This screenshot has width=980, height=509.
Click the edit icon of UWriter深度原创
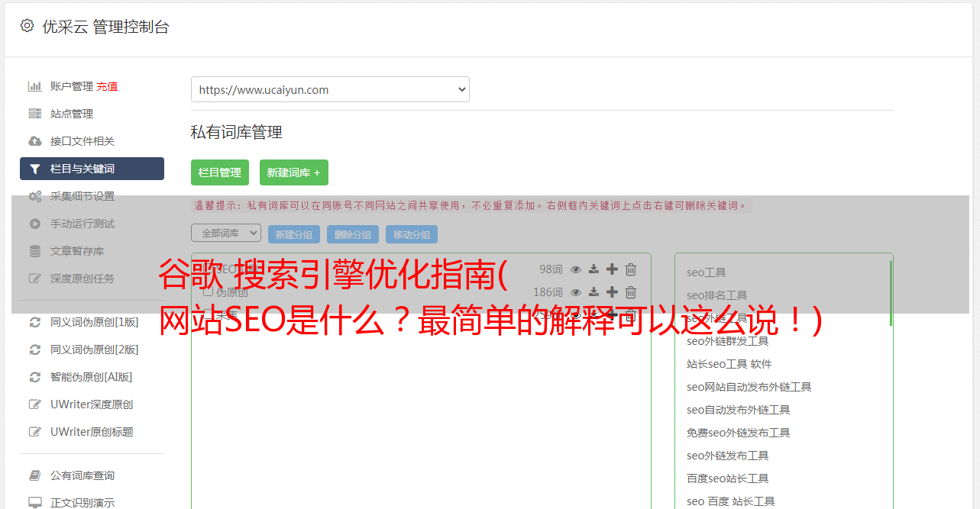pyautogui.click(x=34, y=404)
